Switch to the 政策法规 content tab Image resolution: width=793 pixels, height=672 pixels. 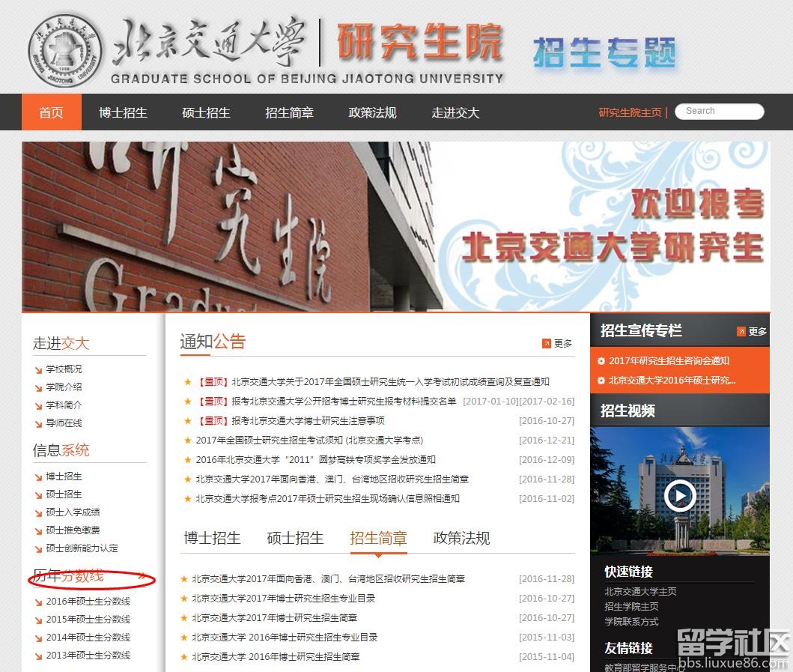point(462,538)
